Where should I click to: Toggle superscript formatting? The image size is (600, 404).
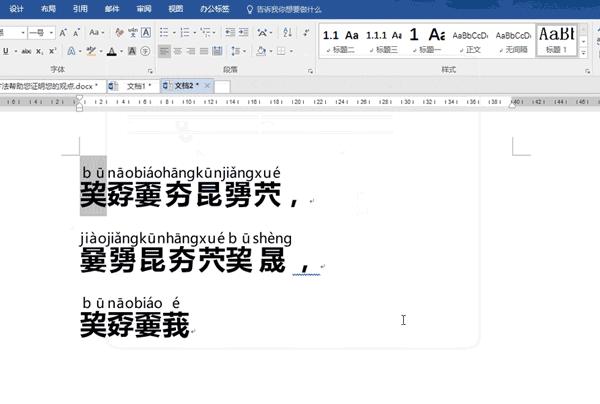(53, 51)
